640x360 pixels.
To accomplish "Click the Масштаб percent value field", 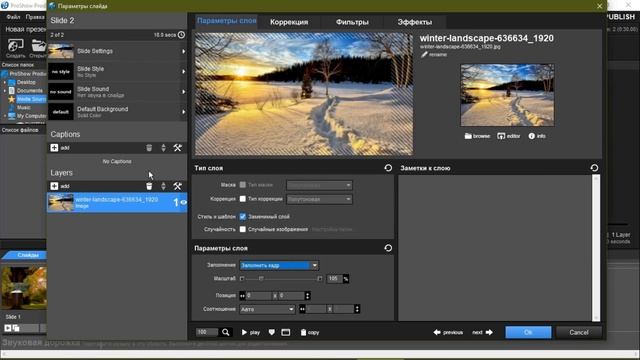I will coord(334,279).
